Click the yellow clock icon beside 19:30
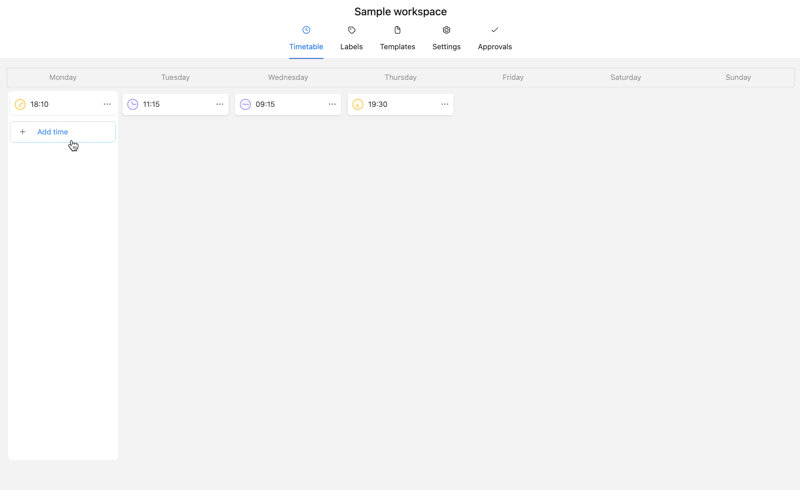 (358, 104)
